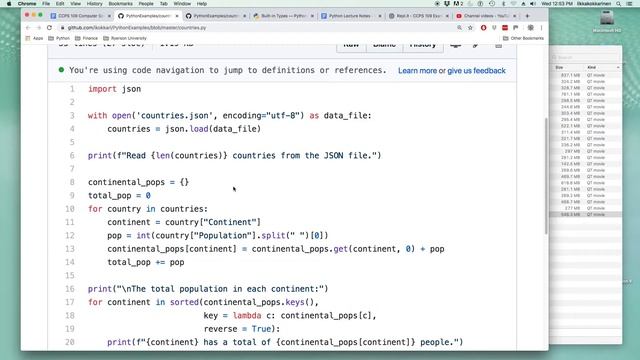Open the Python bookmarks folder
Viewport: 640px width, 360px height.
(59, 38)
